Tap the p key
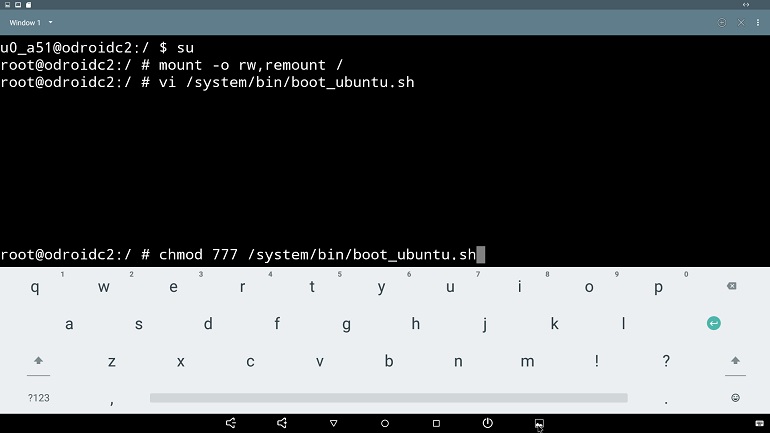The width and height of the screenshot is (770, 433). tap(659, 288)
